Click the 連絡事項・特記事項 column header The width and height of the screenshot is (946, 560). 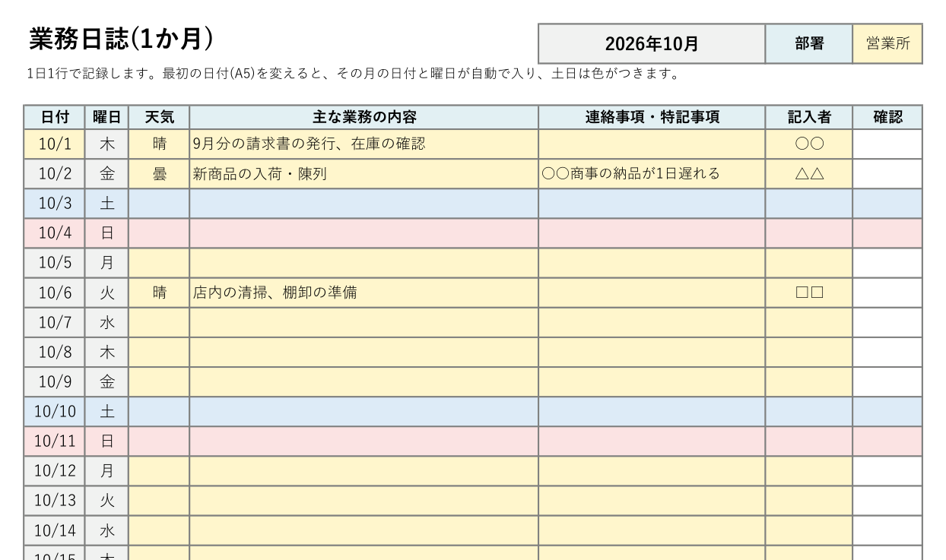652,117
